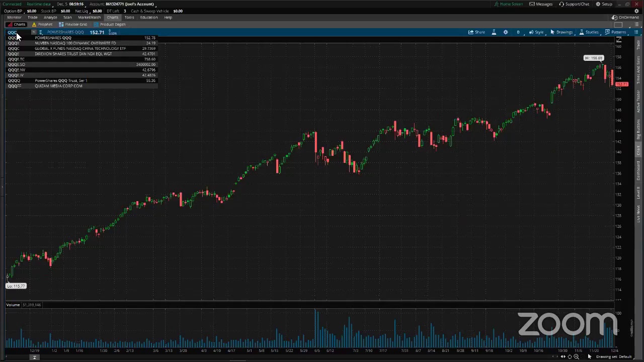
Task: Select QQQE.IV suggestion row
Action: coord(82,75)
